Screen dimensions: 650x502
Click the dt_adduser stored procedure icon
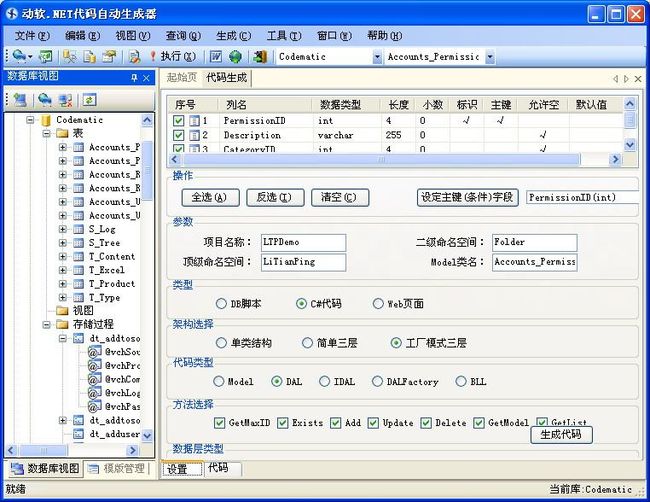(78, 434)
